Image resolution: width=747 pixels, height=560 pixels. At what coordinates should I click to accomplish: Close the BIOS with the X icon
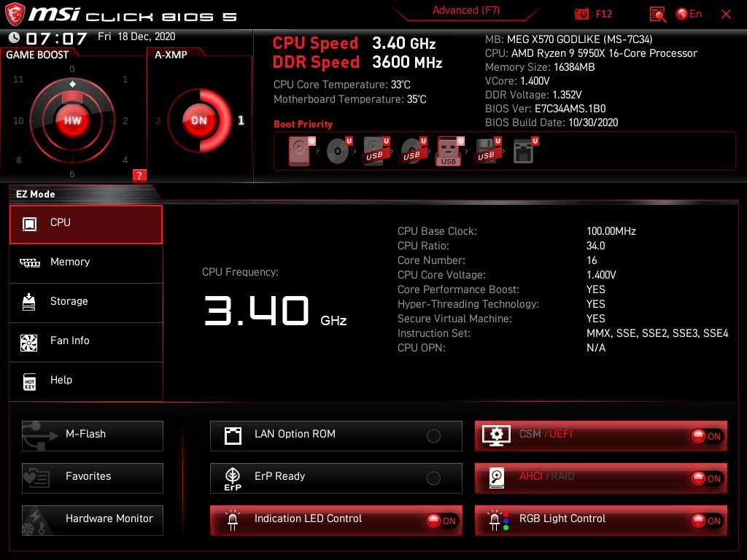pyautogui.click(x=726, y=15)
